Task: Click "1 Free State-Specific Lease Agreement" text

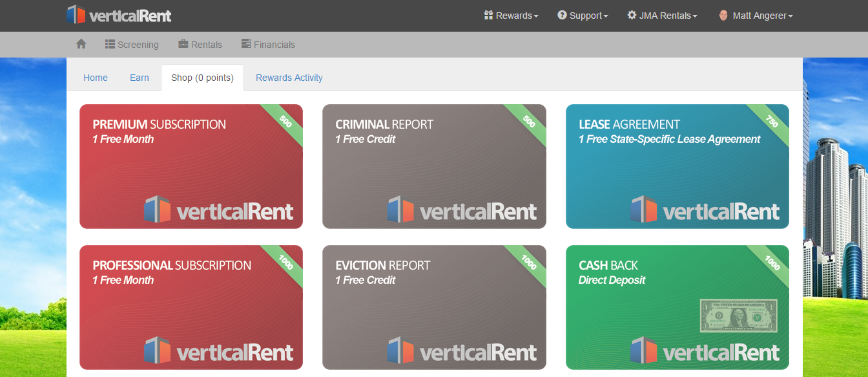Action: 669,139
